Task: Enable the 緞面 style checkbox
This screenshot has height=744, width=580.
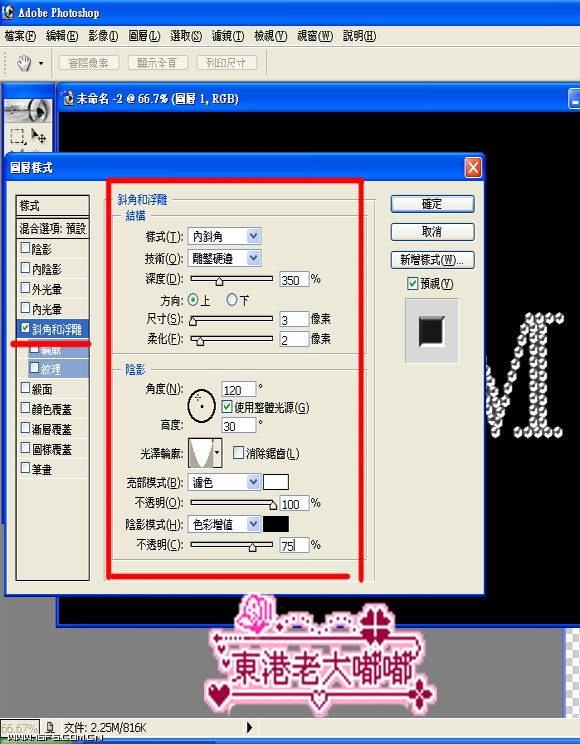Action: [x=26, y=388]
